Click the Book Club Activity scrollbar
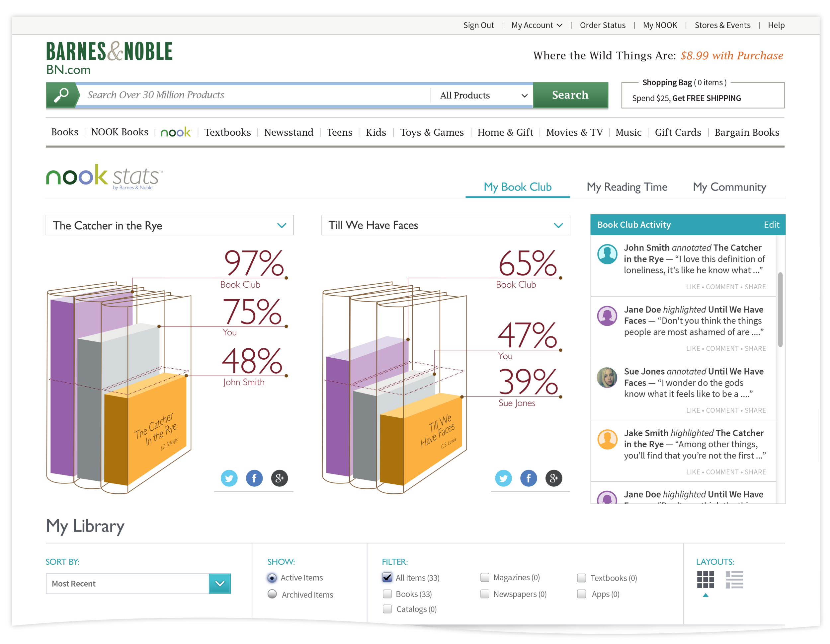830x644 pixels. click(780, 310)
